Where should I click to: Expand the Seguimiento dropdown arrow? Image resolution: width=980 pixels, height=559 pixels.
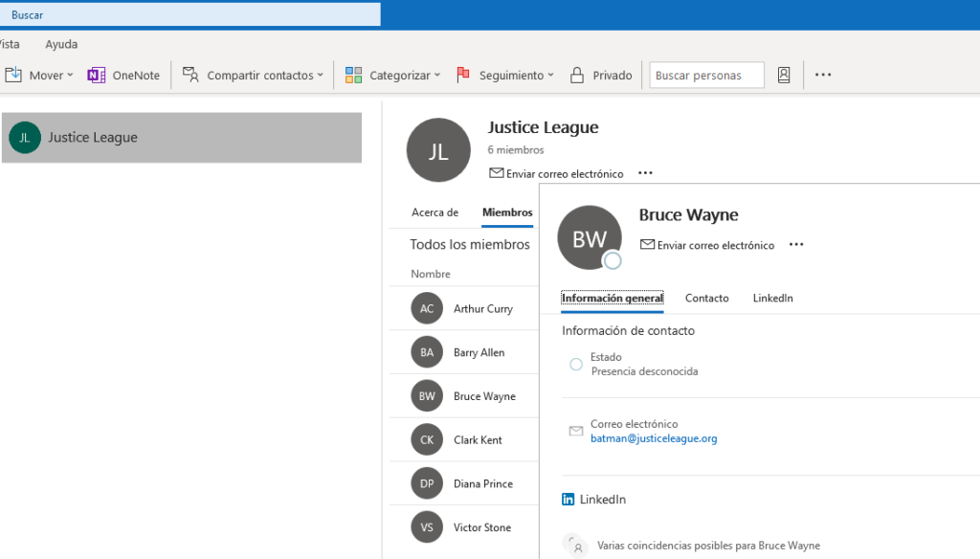click(550, 75)
